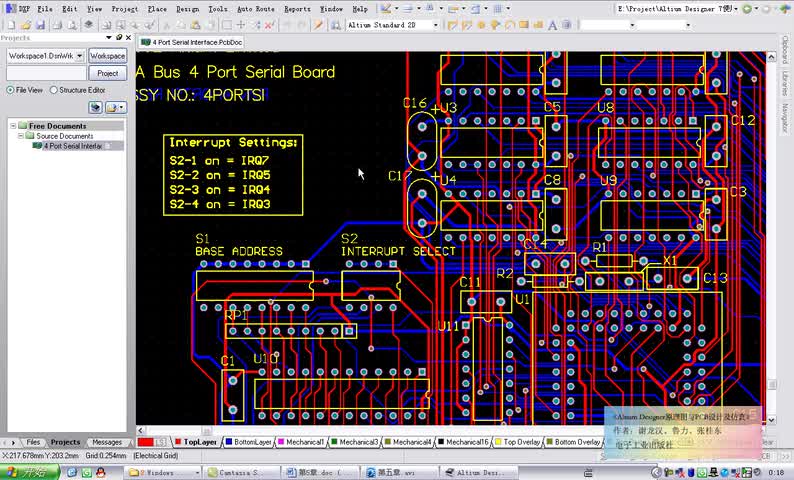
Task: Click the green navigate back arrow icon
Action: pyautogui.click(x=747, y=9)
